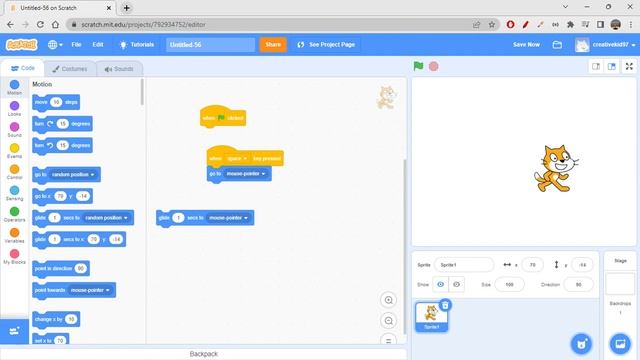
Task: Click the Share button
Action: 273,44
